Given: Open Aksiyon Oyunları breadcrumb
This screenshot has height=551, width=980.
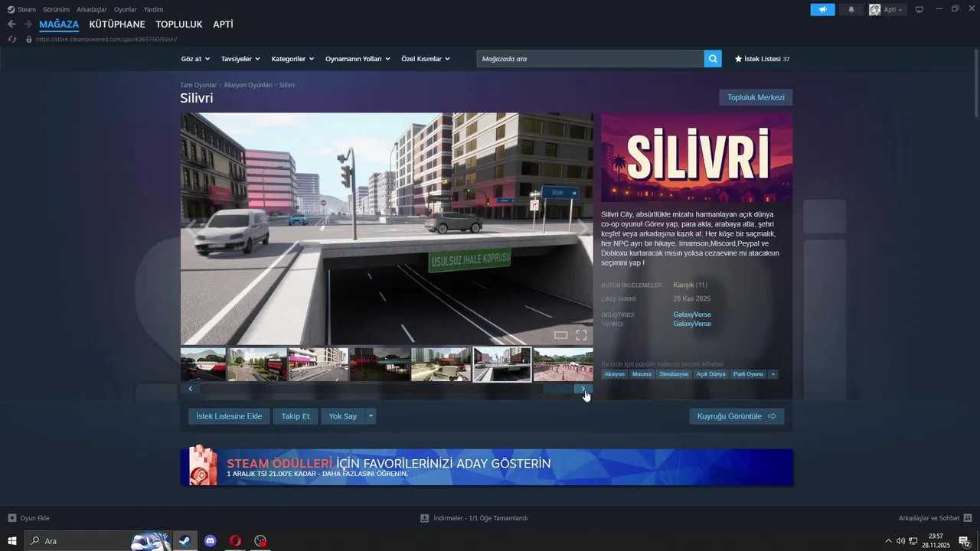Looking at the screenshot, I should point(248,85).
